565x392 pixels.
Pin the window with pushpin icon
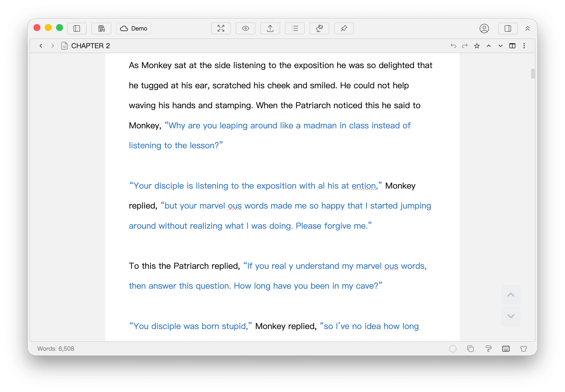click(344, 29)
